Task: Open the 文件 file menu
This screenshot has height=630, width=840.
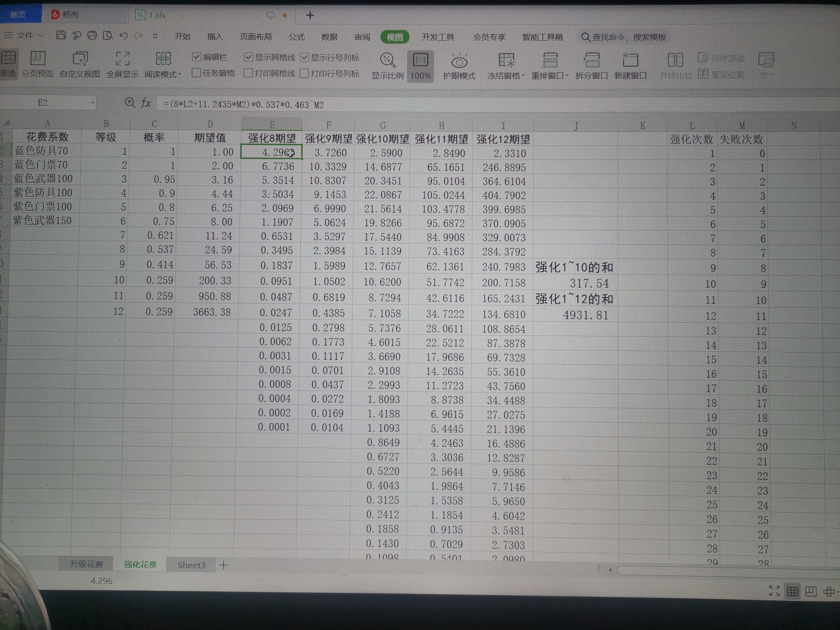Action: tap(25, 35)
